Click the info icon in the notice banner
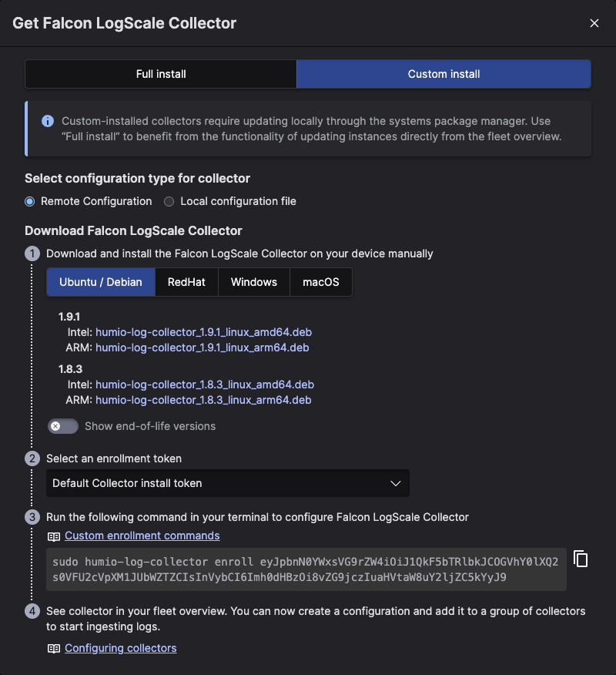Viewport: 616px width, 675px height. 47,121
